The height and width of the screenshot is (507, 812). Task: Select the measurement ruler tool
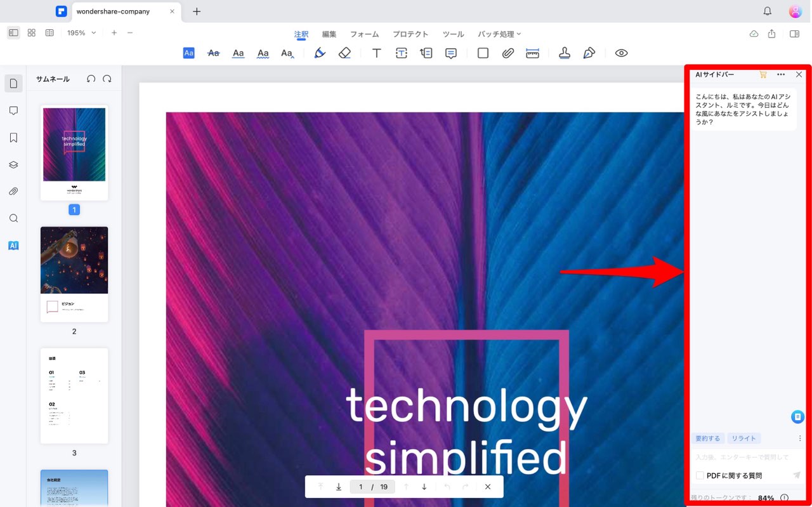[532, 53]
